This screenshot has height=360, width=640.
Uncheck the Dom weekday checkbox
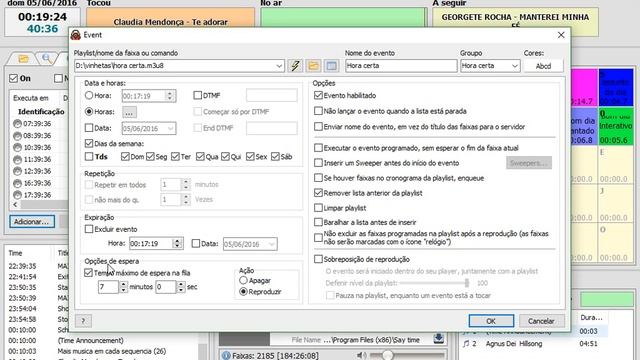pyautogui.click(x=125, y=156)
